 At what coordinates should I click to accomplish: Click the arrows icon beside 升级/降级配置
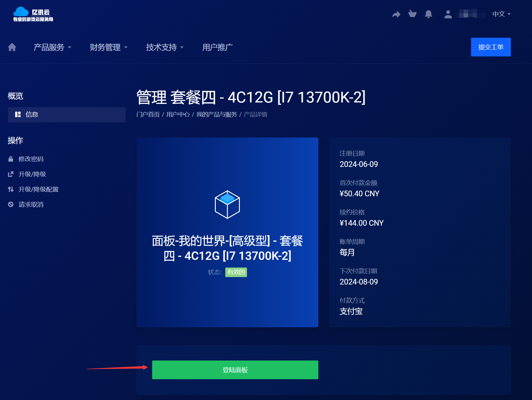[11, 189]
